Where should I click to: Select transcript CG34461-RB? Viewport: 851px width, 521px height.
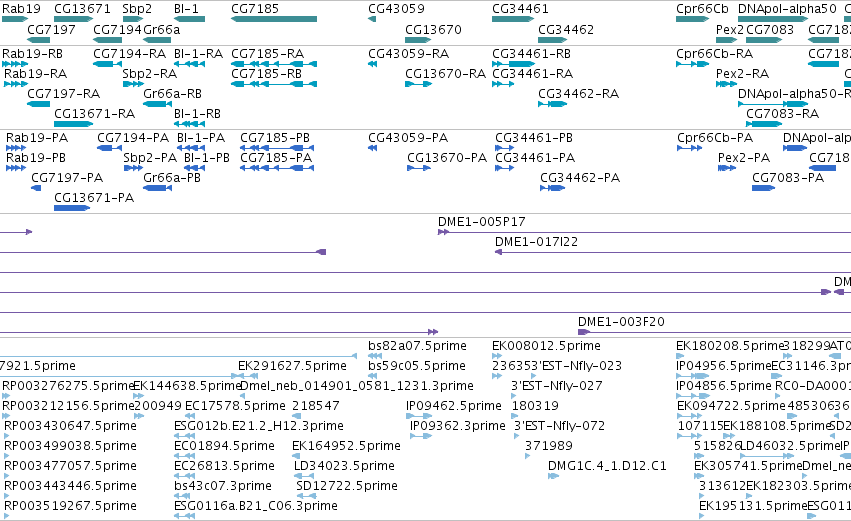[531, 54]
